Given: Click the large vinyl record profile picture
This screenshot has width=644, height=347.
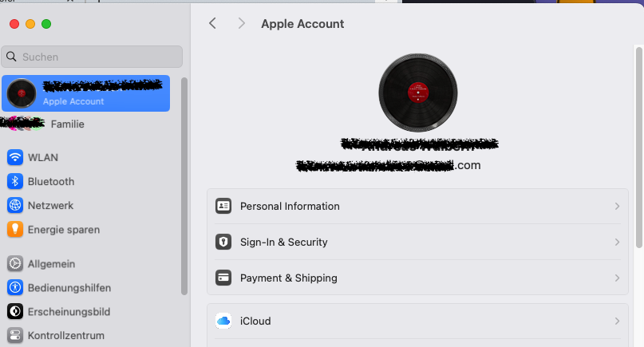Looking at the screenshot, I should pyautogui.click(x=417, y=93).
